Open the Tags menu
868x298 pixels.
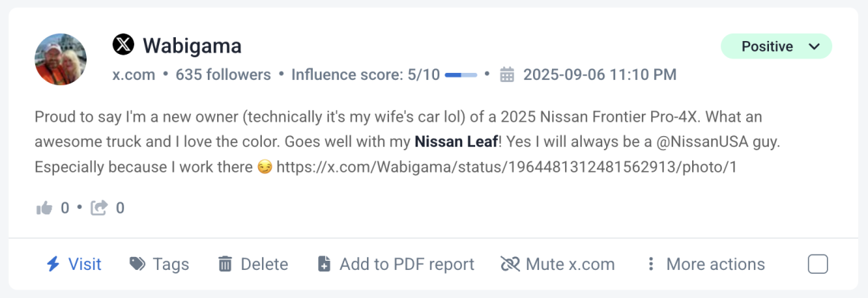[159, 265]
